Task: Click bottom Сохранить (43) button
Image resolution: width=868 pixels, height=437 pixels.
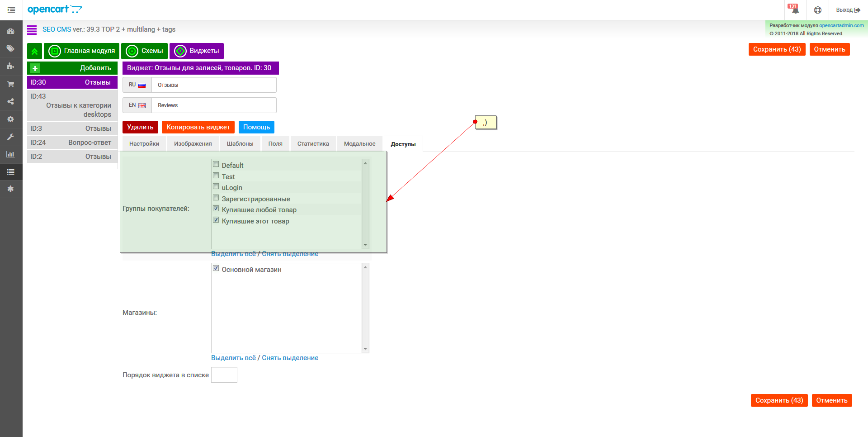Action: click(779, 400)
